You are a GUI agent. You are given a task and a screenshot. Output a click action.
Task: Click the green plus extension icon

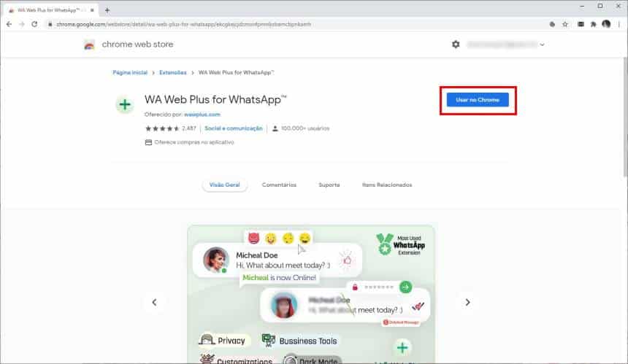pos(125,105)
